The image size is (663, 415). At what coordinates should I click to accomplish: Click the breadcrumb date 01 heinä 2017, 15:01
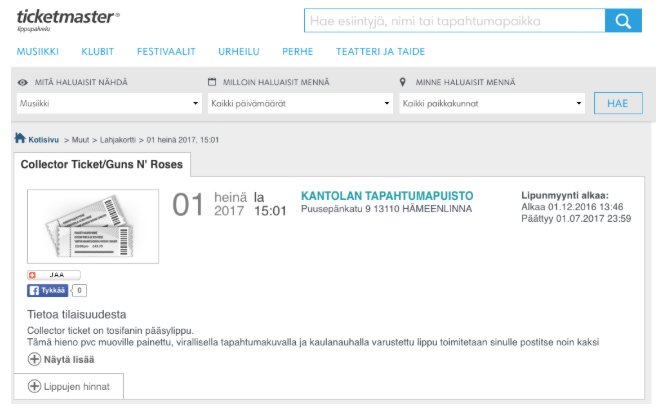point(183,140)
